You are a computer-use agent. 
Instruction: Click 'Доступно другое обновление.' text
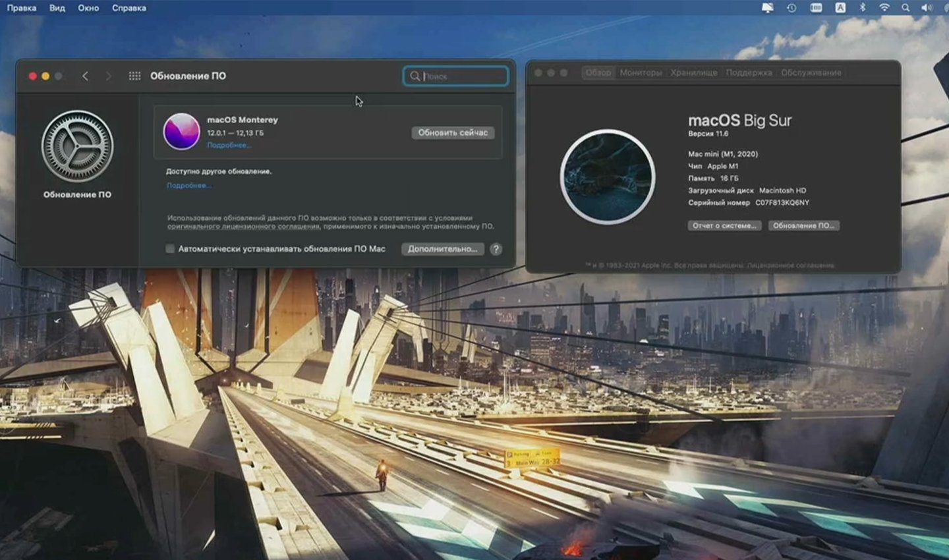(219, 171)
